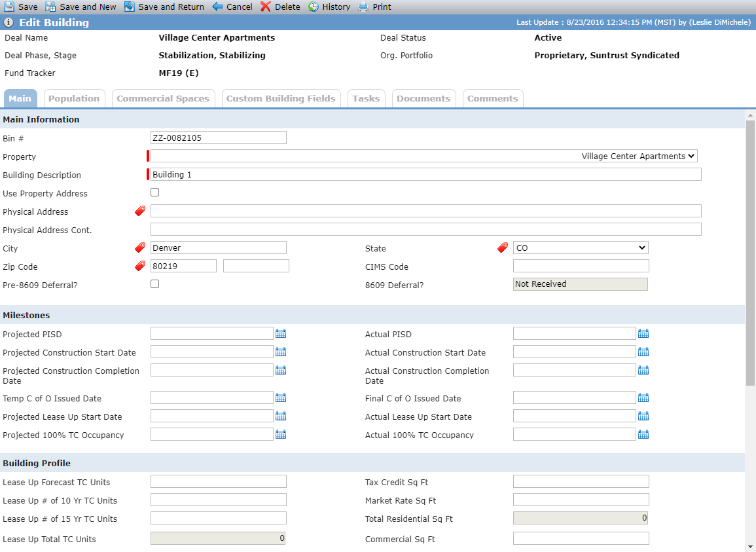The height and width of the screenshot is (552, 756).
Task: Click the Save and New icon
Action: click(50, 7)
